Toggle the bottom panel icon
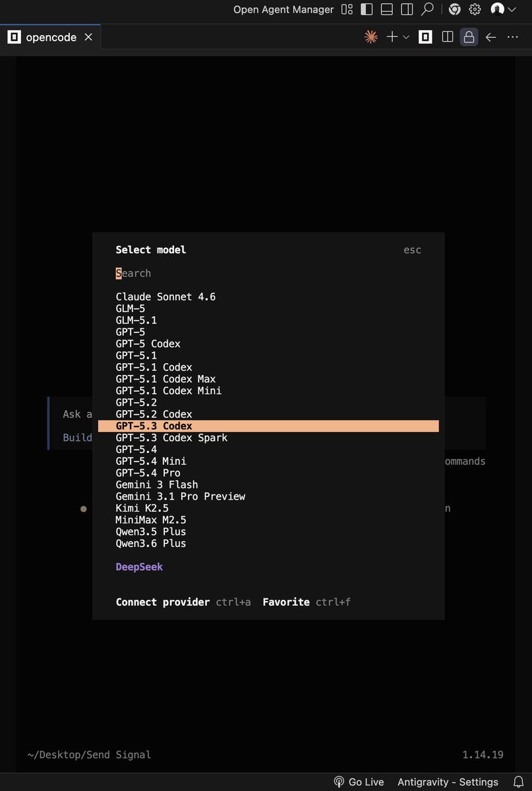The image size is (532, 791). click(387, 9)
